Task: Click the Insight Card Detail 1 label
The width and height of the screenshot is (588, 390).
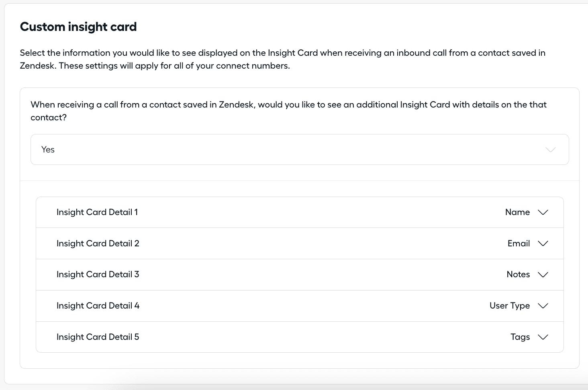Action: 97,212
